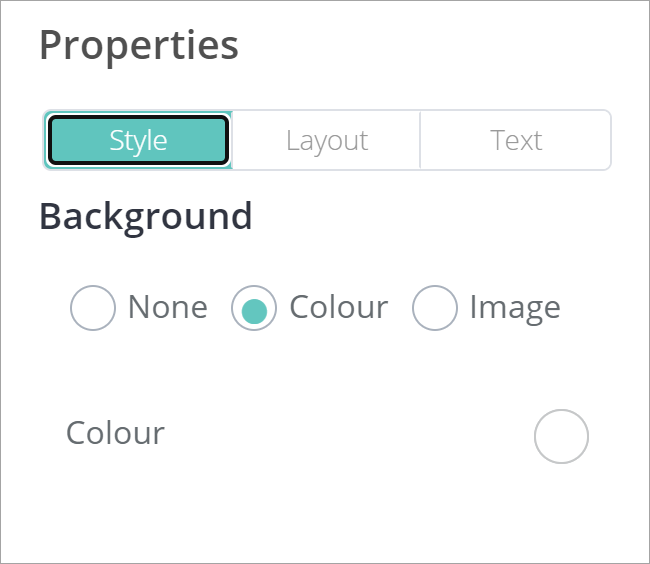Click the "Image" label text

pyautogui.click(x=514, y=307)
